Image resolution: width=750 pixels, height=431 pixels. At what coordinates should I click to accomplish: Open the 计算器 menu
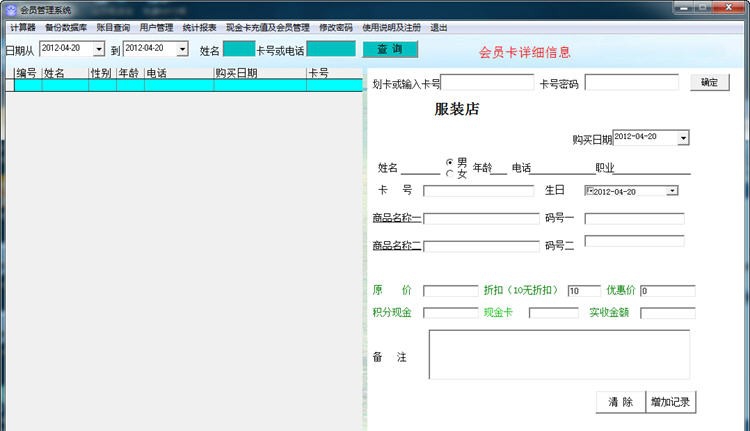click(23, 27)
